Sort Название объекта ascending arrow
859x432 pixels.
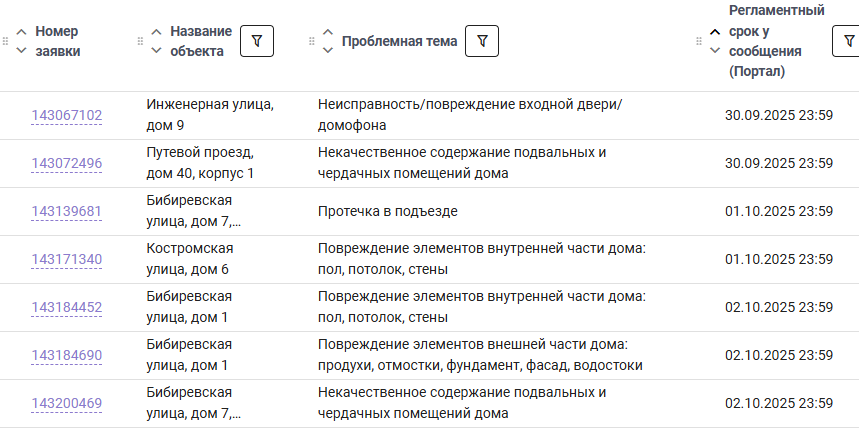[156, 32]
